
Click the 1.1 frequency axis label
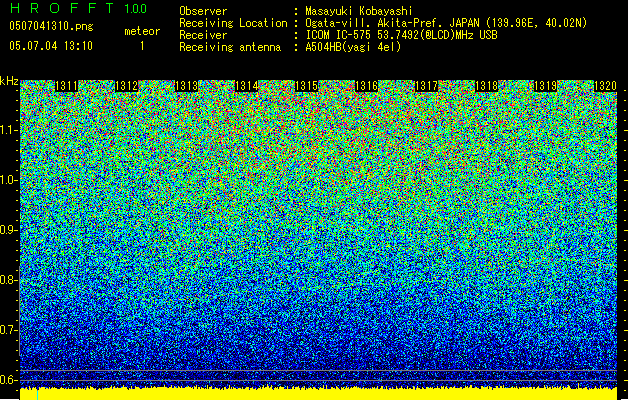pos(9,130)
